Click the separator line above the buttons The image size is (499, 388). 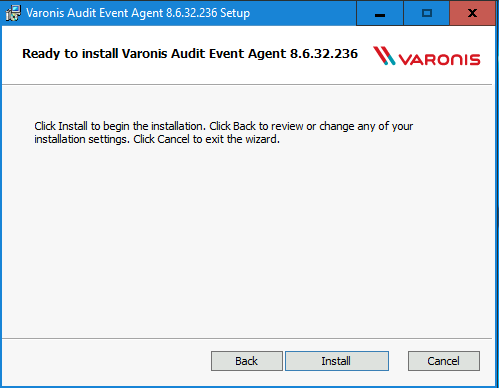coord(247,339)
